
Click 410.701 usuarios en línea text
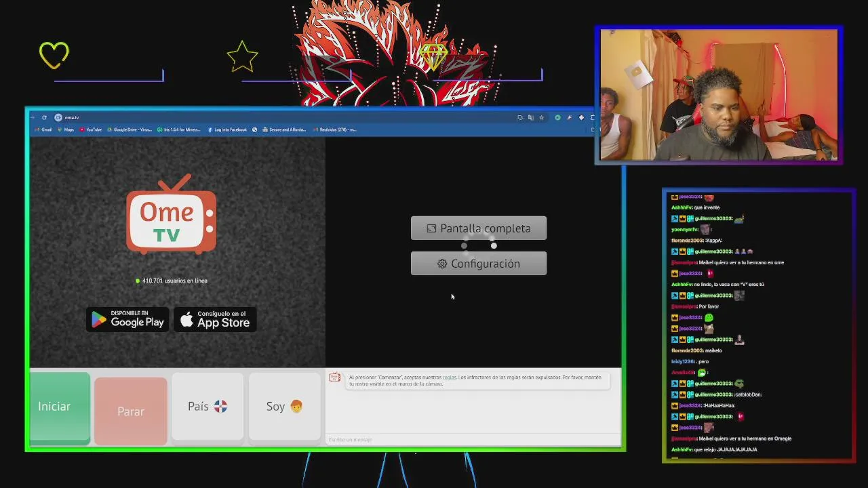pos(171,281)
